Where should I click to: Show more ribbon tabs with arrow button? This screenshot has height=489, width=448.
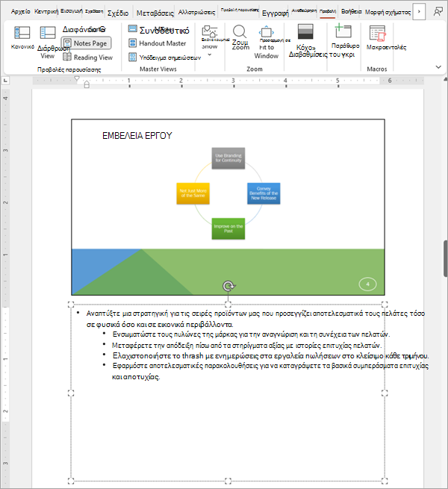pyautogui.click(x=419, y=11)
